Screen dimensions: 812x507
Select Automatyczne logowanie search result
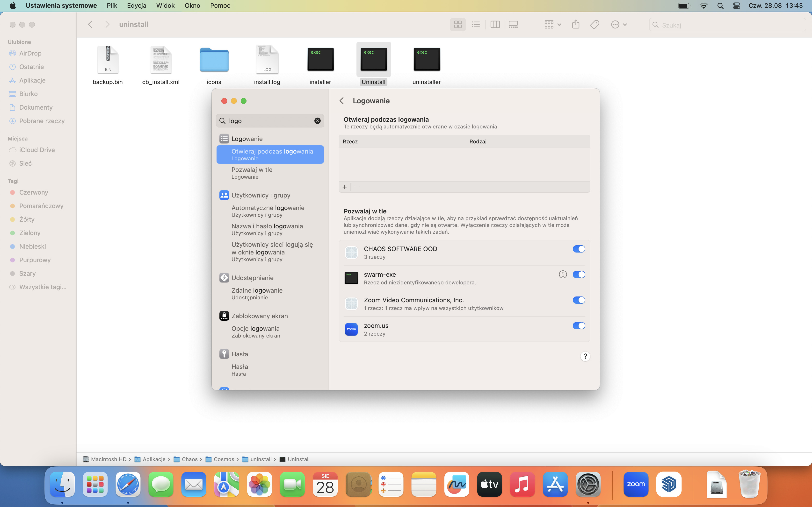point(268,211)
